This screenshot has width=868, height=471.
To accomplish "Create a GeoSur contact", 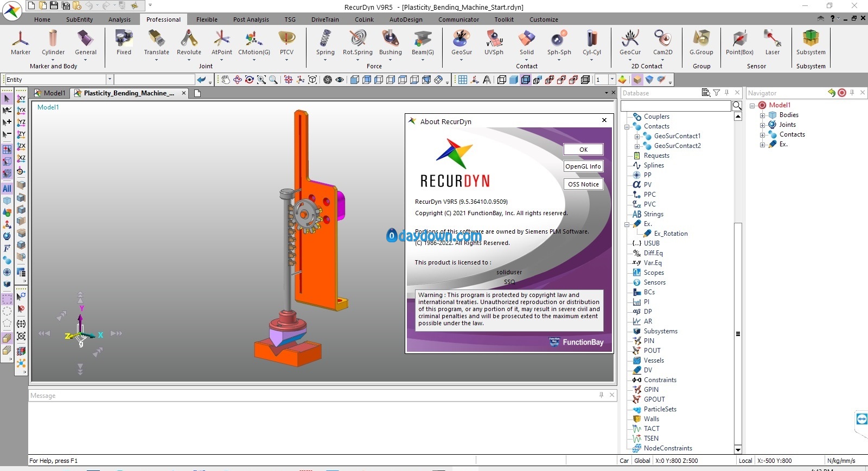I will pos(462,42).
